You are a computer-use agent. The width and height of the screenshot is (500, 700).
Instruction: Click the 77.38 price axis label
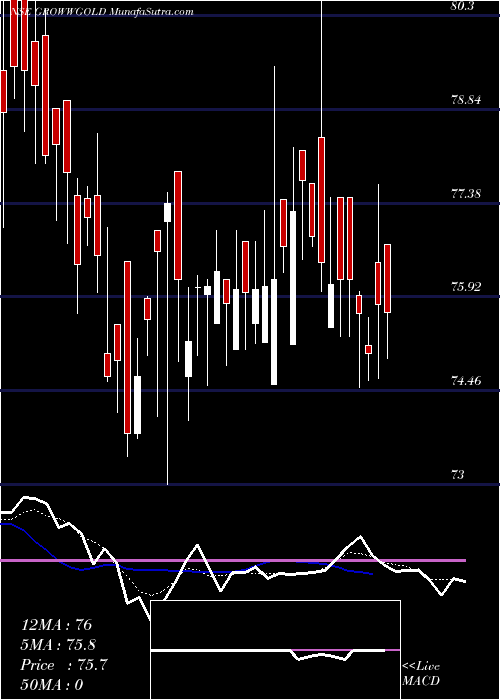tap(466, 193)
